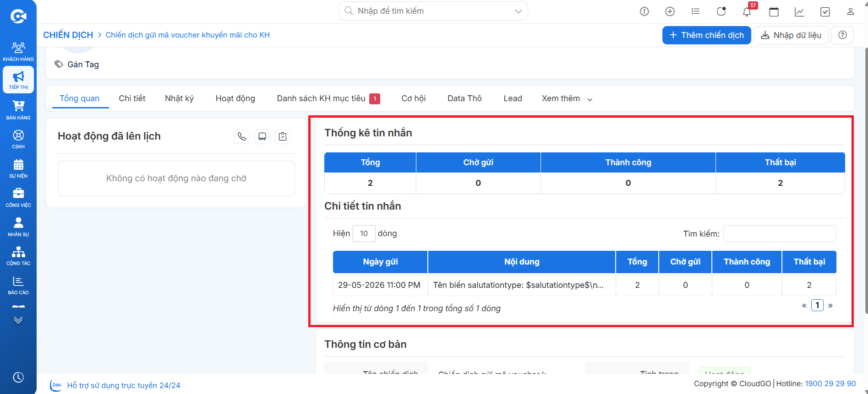Switch to the Hoạt động tab
The width and height of the screenshot is (868, 394).
pyautogui.click(x=235, y=98)
